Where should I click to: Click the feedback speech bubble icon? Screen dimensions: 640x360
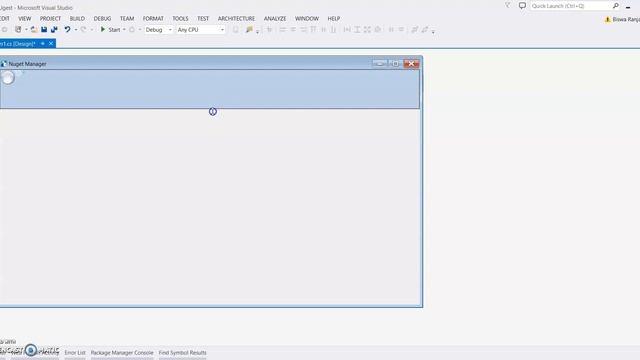[522, 6]
